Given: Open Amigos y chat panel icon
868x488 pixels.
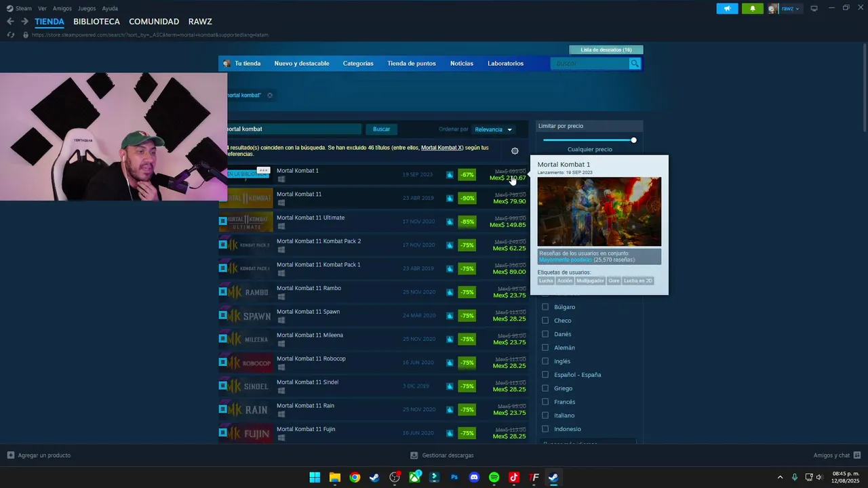Looking at the screenshot, I should pyautogui.click(x=857, y=455).
